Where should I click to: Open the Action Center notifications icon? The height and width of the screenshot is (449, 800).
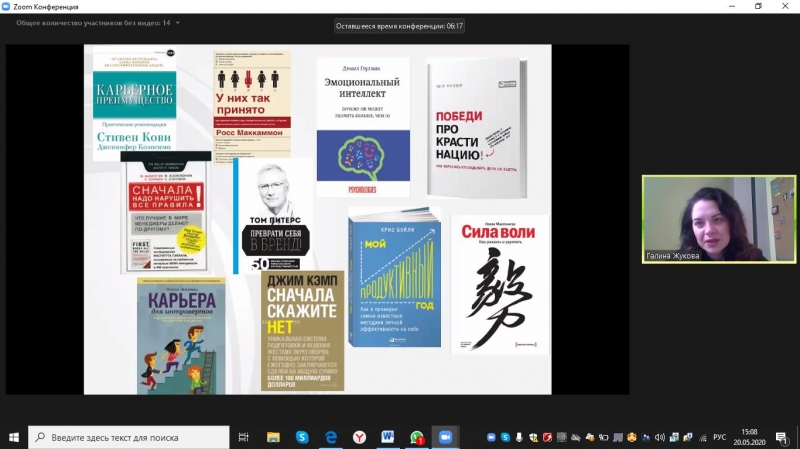pyautogui.click(x=782, y=437)
